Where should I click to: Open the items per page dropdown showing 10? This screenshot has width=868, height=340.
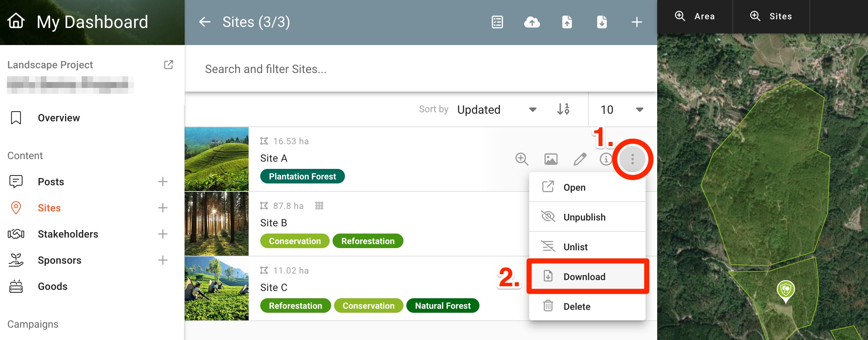pos(622,109)
